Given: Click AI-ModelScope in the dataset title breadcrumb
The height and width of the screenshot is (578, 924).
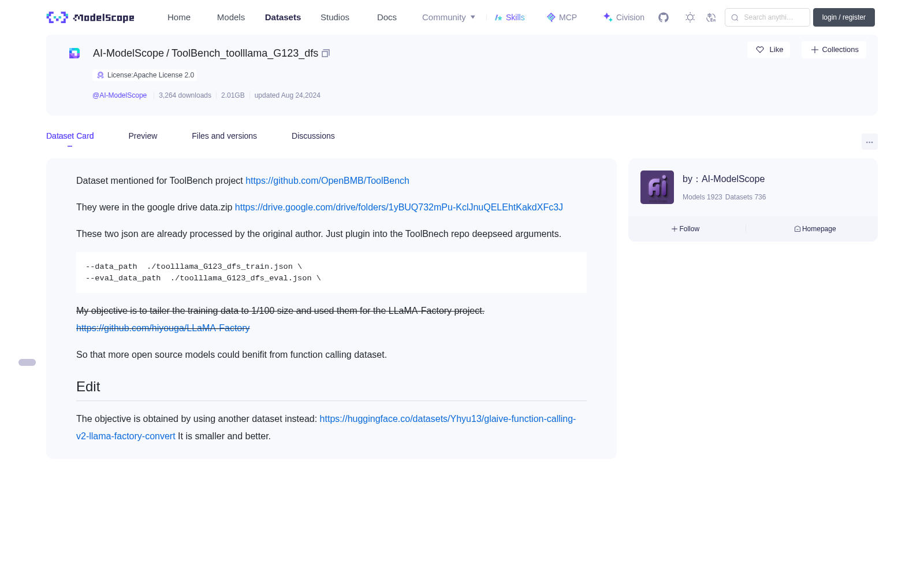Looking at the screenshot, I should [x=128, y=53].
